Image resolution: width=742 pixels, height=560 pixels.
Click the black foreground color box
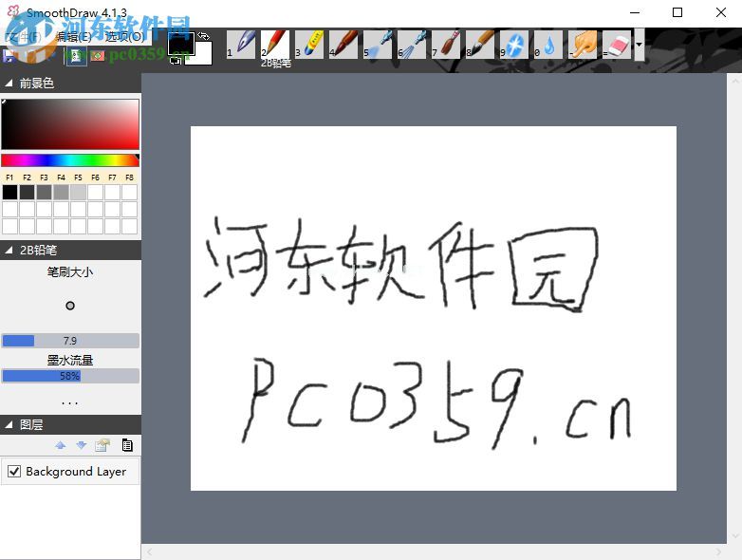coord(180,44)
